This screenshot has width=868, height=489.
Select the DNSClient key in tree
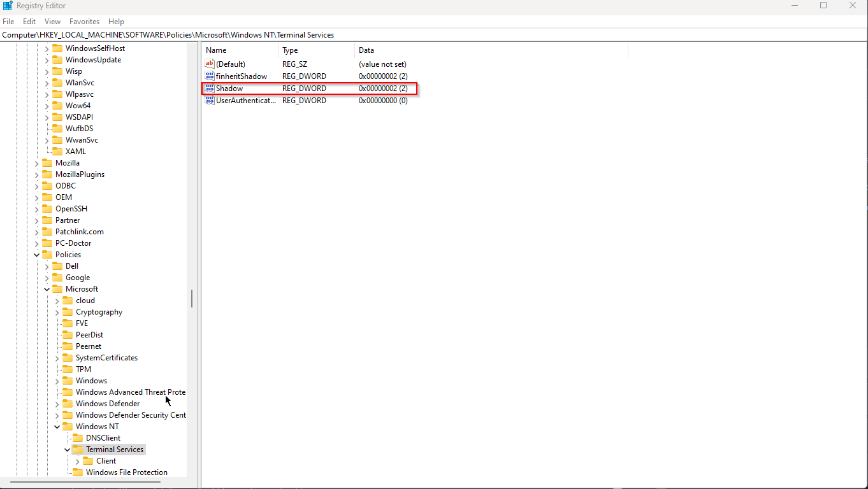(103, 438)
